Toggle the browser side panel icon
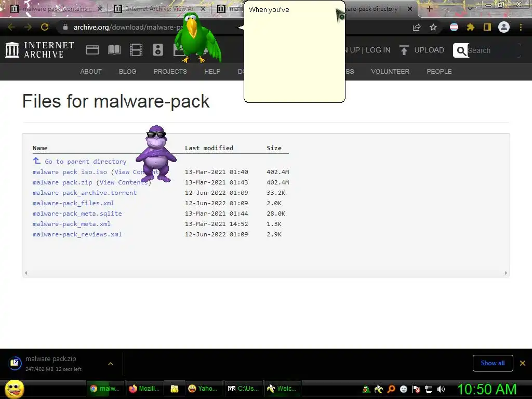The height and width of the screenshot is (399, 532). click(487, 27)
